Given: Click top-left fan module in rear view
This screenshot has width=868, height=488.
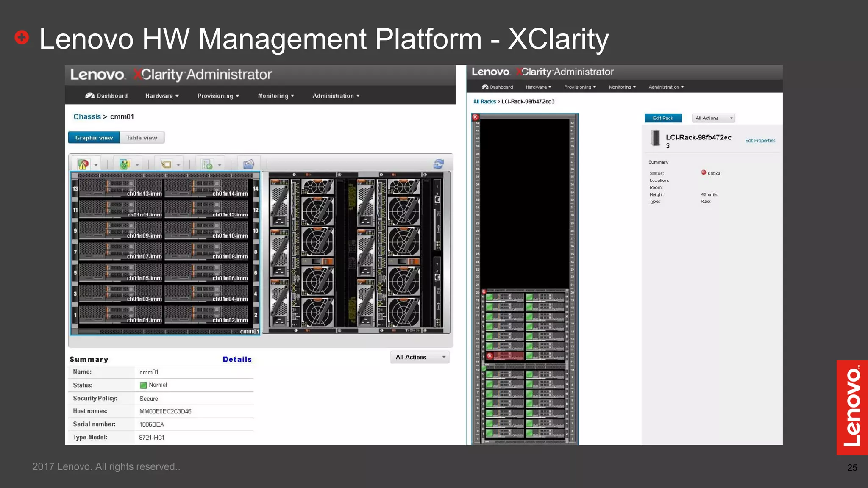Looking at the screenshot, I should pos(317,187).
